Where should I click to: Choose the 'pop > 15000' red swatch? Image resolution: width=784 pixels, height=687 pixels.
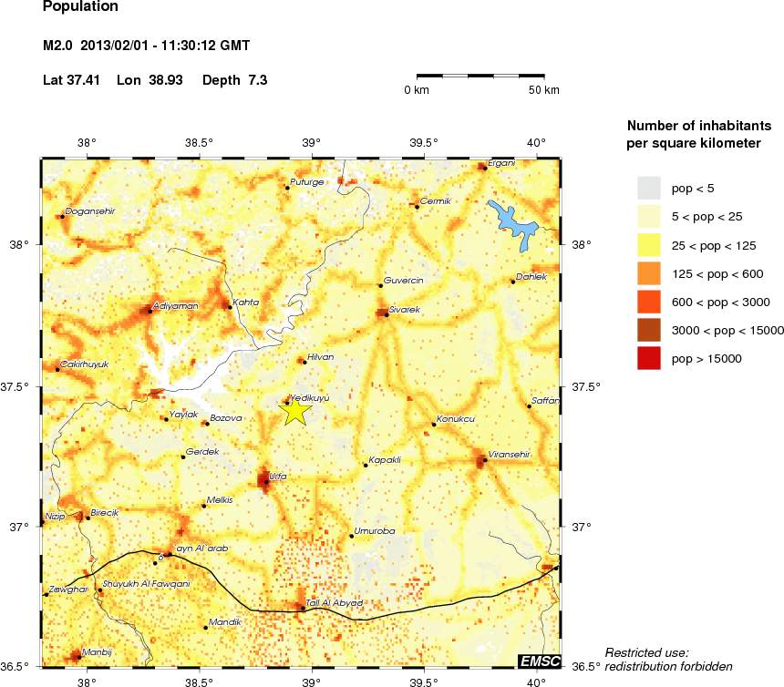tap(648, 358)
